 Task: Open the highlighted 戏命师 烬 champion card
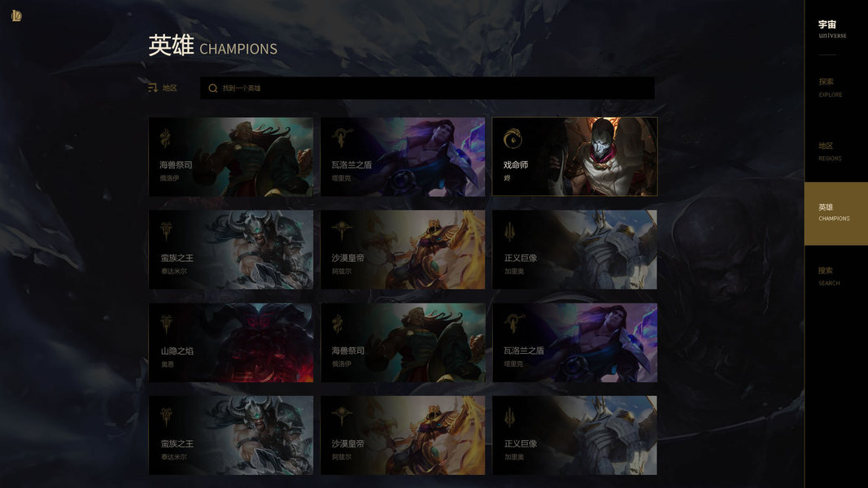574,157
